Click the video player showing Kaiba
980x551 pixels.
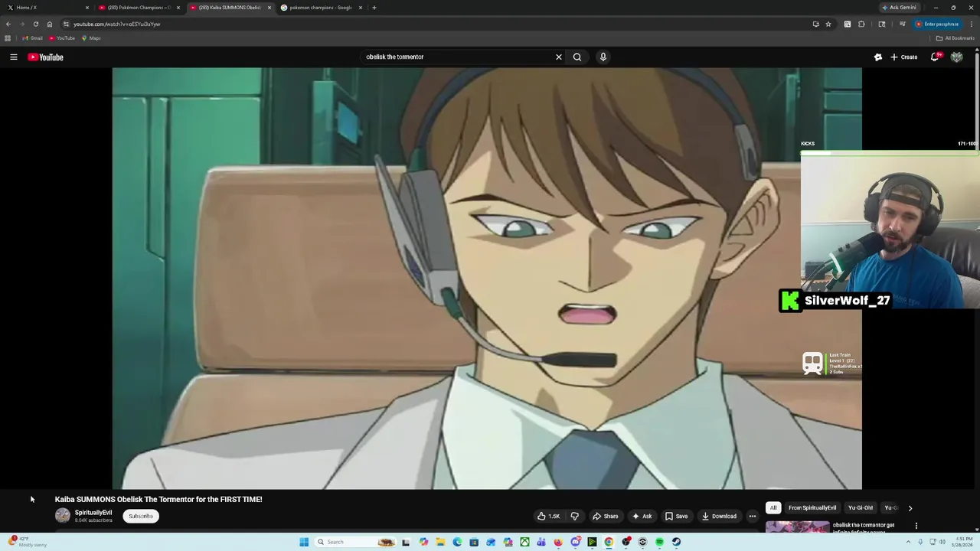487,278
